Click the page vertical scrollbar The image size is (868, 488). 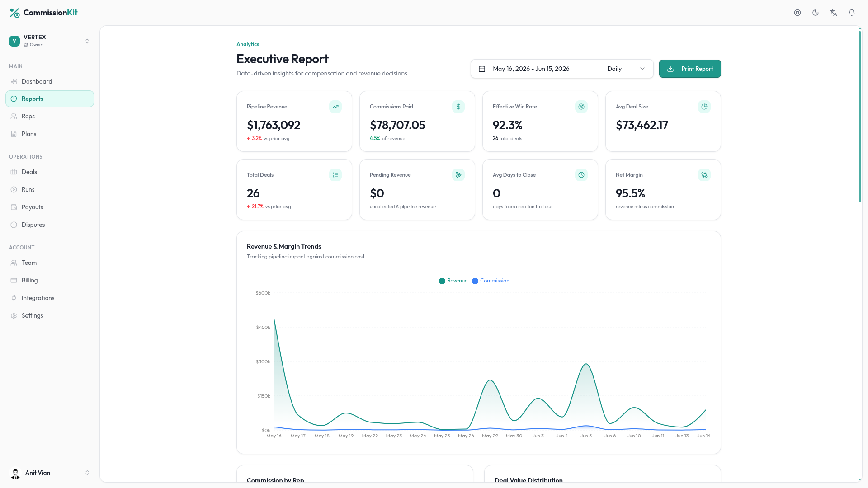pos(860,117)
